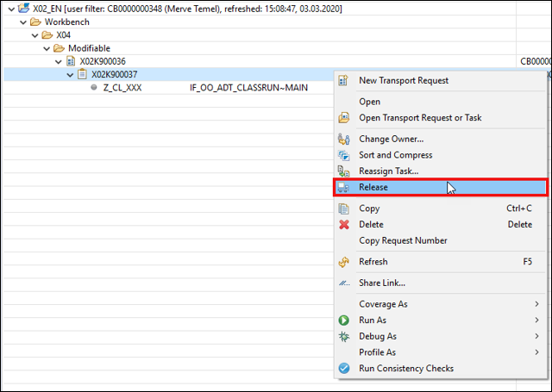The height and width of the screenshot is (392, 552).
Task: Click the red X Delete icon
Action: tap(344, 224)
